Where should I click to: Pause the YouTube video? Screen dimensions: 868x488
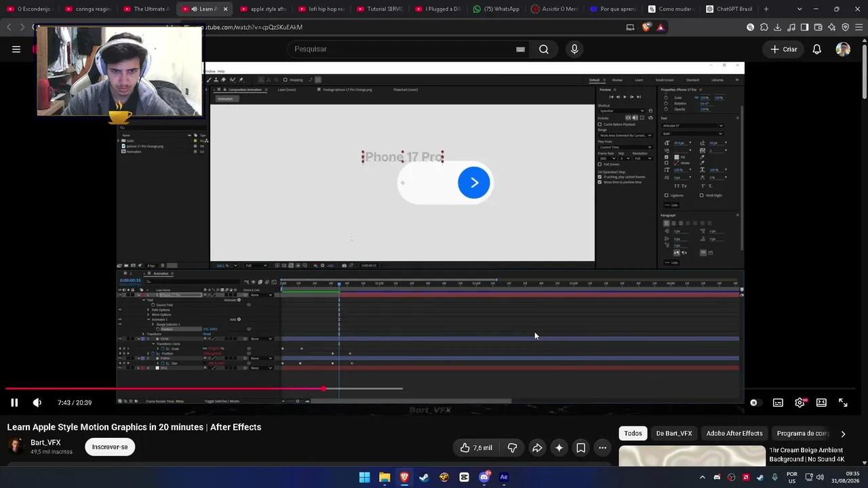pyautogui.click(x=14, y=403)
